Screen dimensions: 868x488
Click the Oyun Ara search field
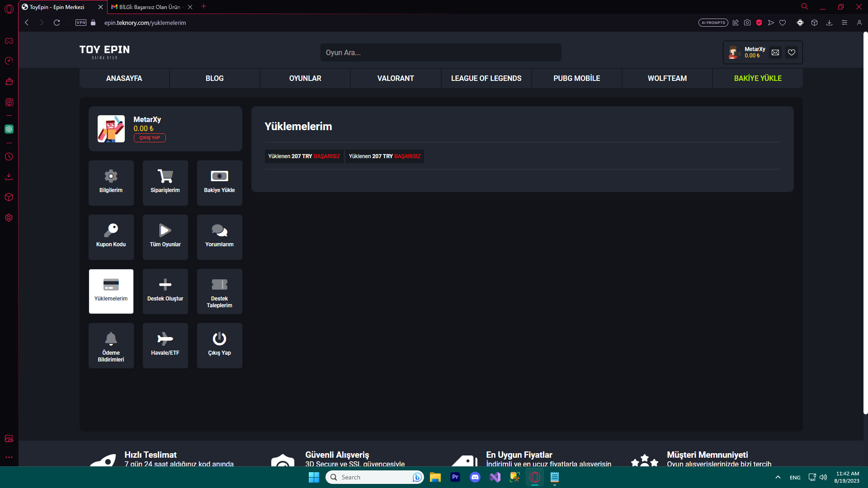click(441, 52)
